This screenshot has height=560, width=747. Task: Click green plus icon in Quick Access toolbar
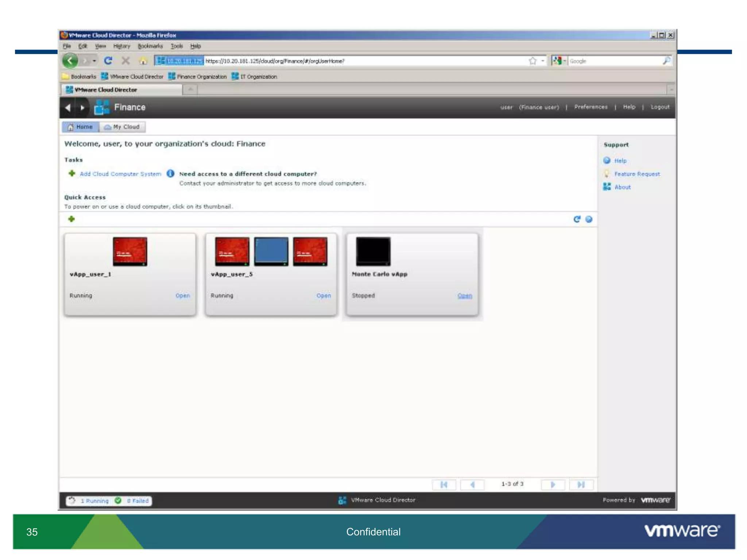click(x=71, y=219)
